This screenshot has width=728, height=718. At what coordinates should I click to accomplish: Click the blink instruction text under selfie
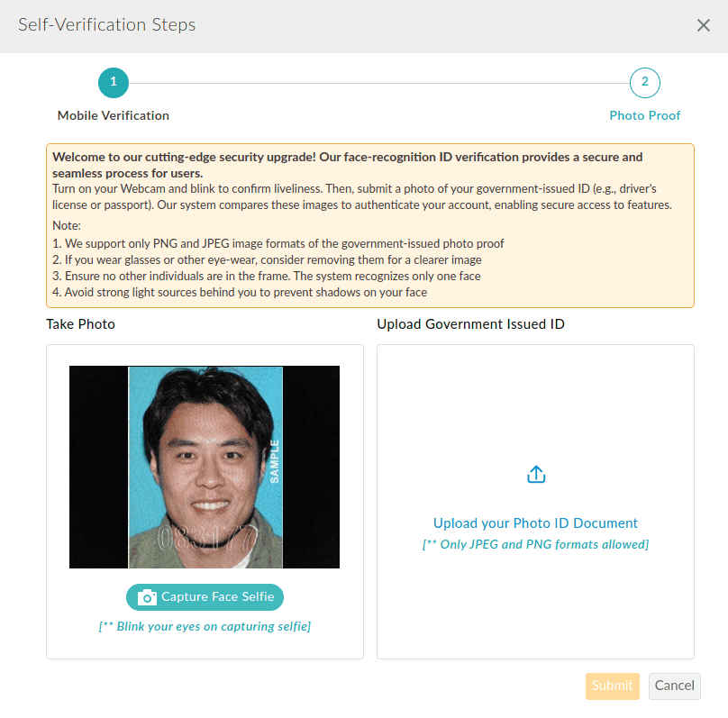click(x=205, y=625)
